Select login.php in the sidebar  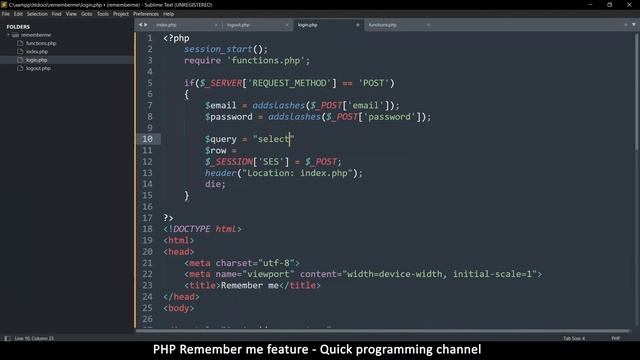click(x=36, y=60)
